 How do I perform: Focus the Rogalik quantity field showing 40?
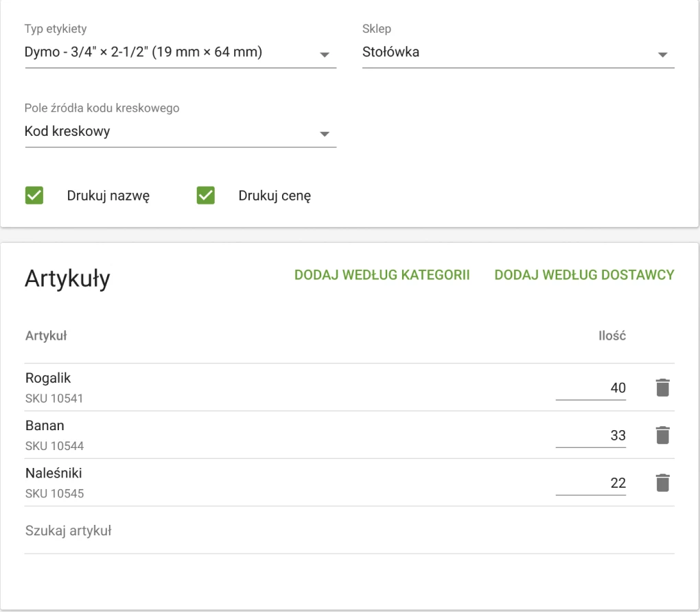click(x=590, y=388)
